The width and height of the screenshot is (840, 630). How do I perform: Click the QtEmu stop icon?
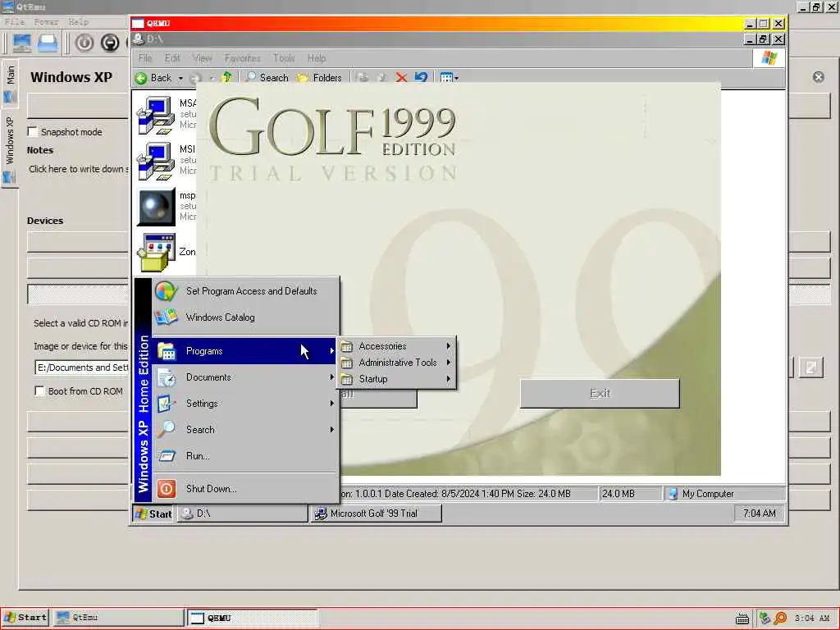coord(110,43)
